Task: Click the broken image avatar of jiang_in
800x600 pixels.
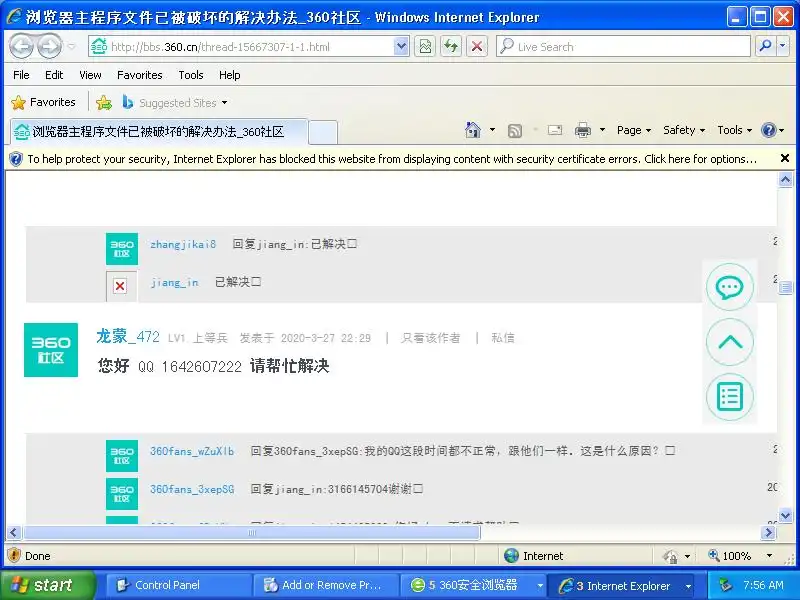Action: point(120,286)
